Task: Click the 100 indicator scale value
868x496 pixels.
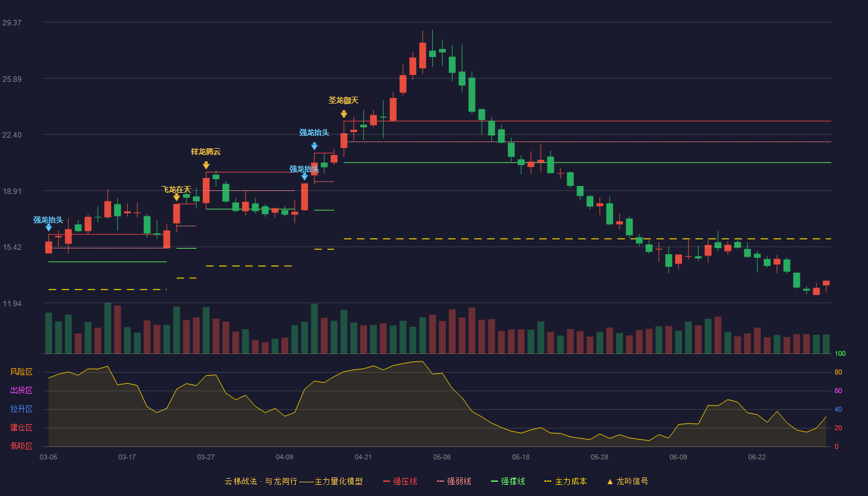Action: coord(840,354)
